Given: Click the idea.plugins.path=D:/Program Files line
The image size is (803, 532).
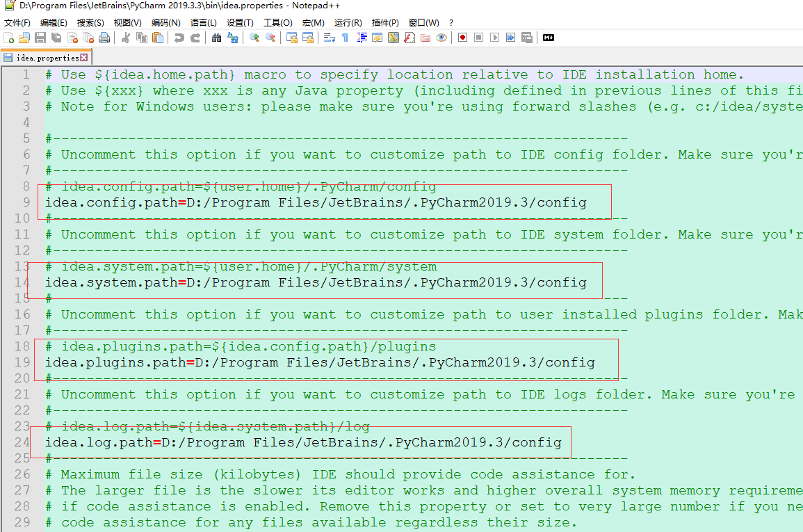Looking at the screenshot, I should tap(320, 362).
